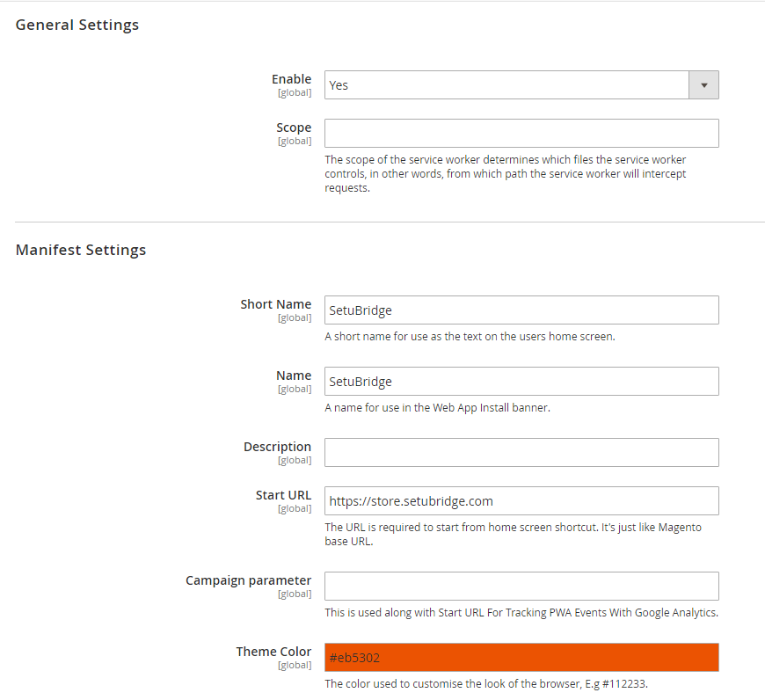Open the Enable dropdown showing Yes
This screenshot has width=765, height=700.
[x=521, y=85]
